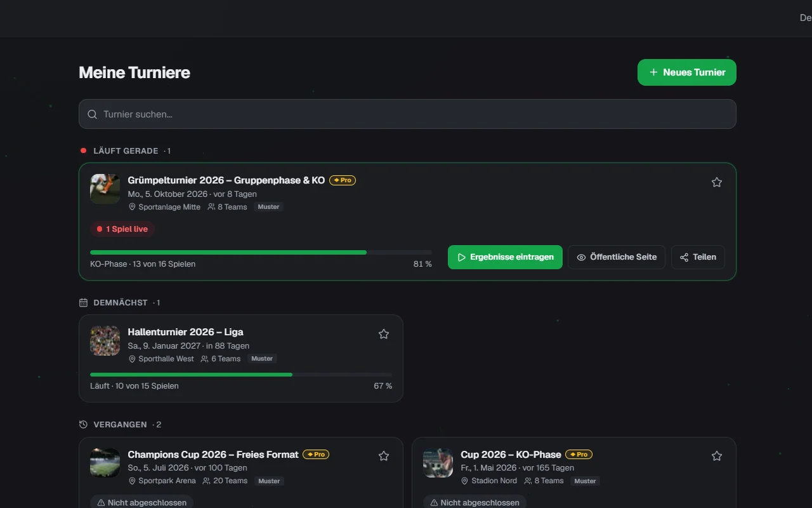Open Champions Cup 2026 – Freies Format title
The image size is (812, 508).
point(213,455)
